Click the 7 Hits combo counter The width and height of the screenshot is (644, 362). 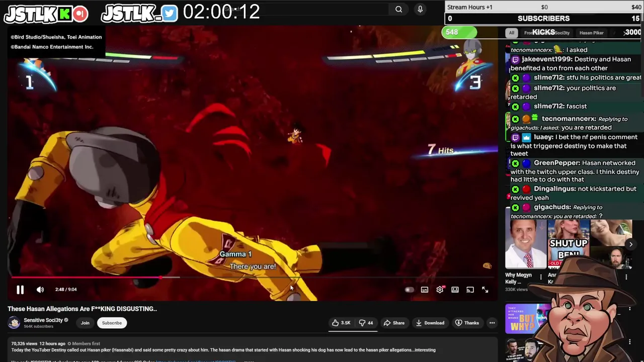[441, 150]
